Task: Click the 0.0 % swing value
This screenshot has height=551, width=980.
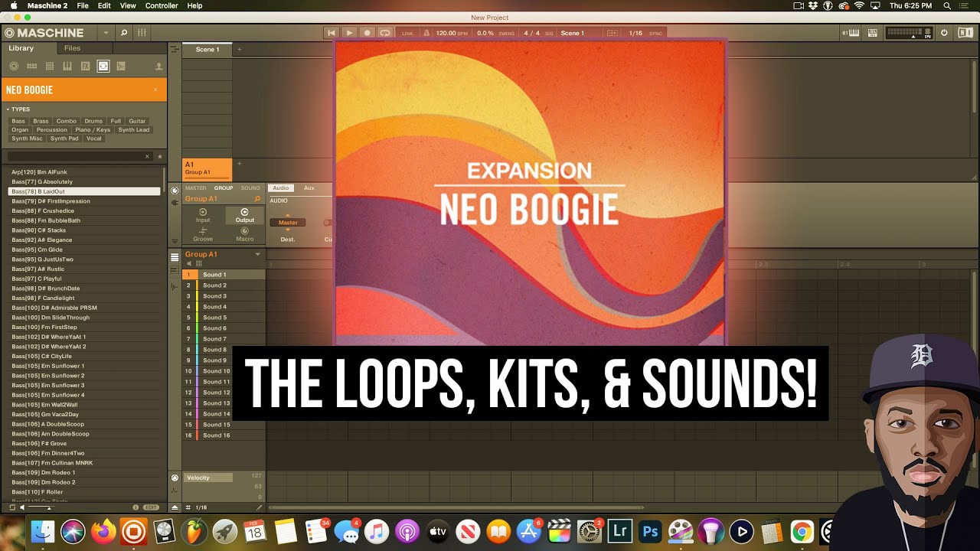Action: (x=485, y=33)
